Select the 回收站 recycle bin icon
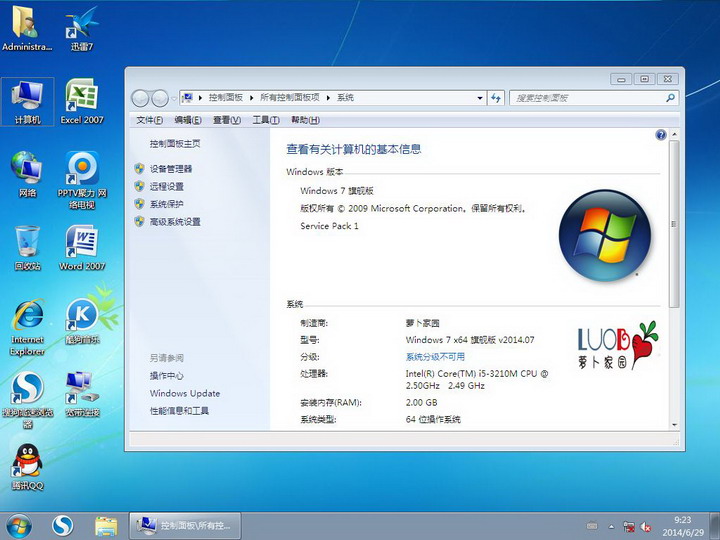This screenshot has width=720, height=540. tap(27, 246)
